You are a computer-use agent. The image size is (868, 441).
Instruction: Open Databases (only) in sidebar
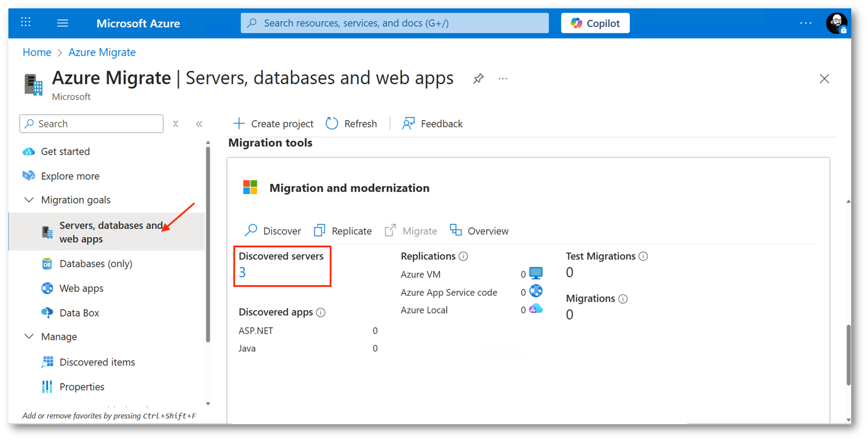95,264
